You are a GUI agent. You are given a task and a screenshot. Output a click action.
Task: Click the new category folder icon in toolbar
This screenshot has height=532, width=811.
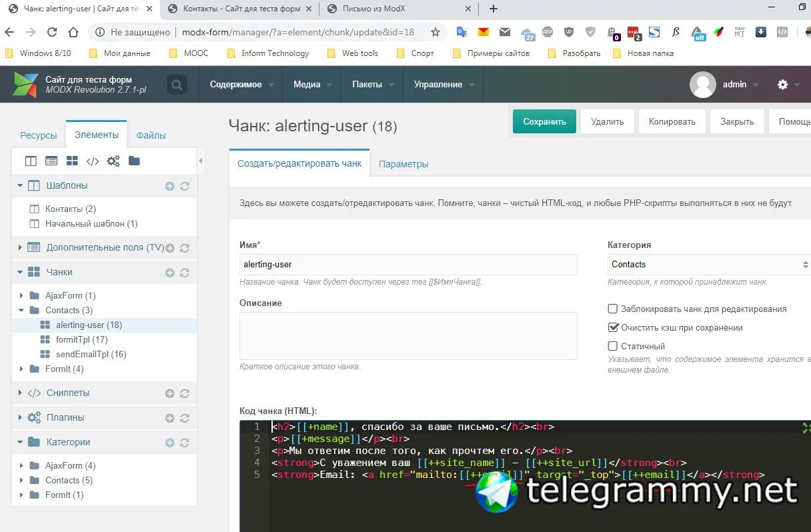[134, 161]
